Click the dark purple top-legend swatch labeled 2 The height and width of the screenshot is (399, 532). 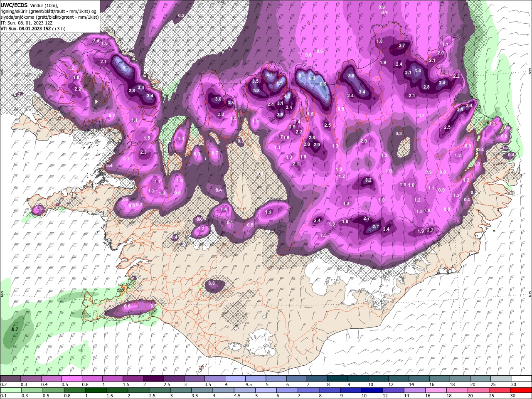[x=153, y=379]
